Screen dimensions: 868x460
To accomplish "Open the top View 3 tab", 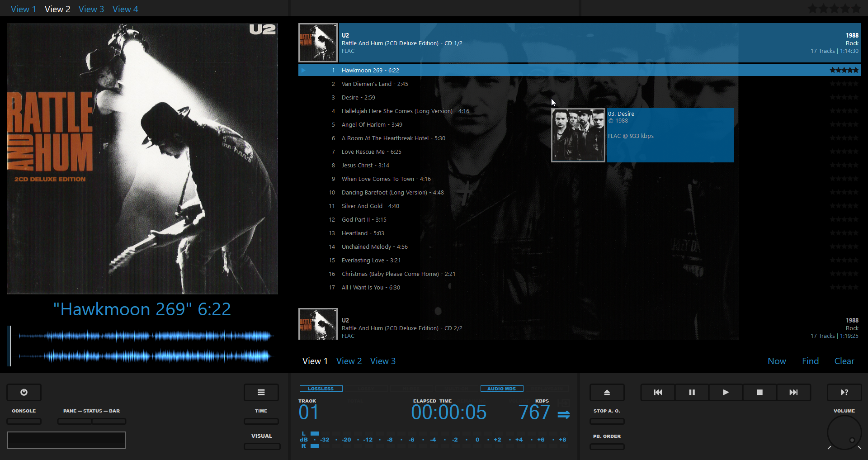I will coord(91,9).
